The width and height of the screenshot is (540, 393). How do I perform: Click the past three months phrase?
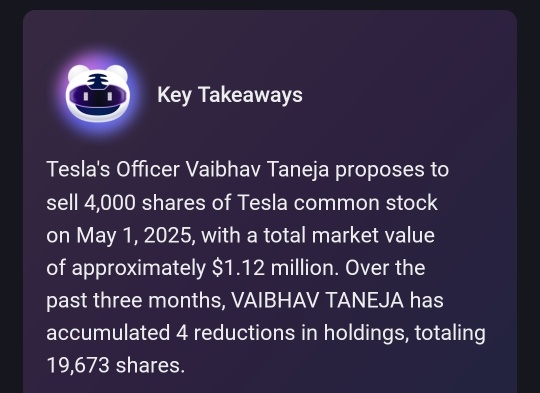click(134, 300)
